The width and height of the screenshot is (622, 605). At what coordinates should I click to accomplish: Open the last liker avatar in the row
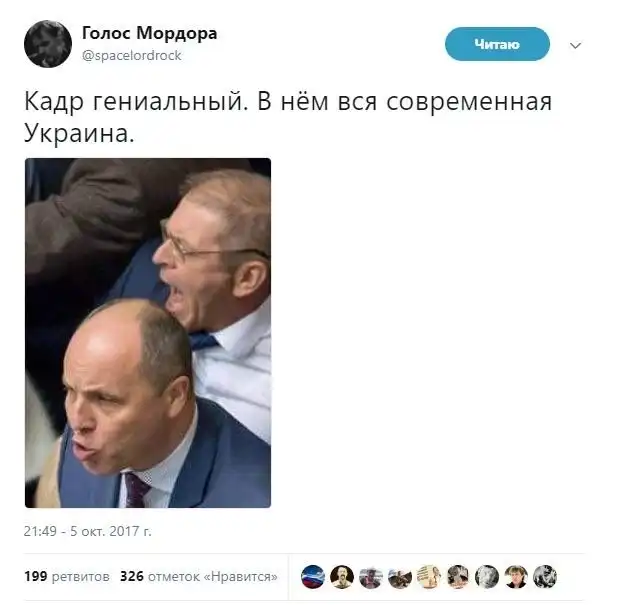coord(545,576)
